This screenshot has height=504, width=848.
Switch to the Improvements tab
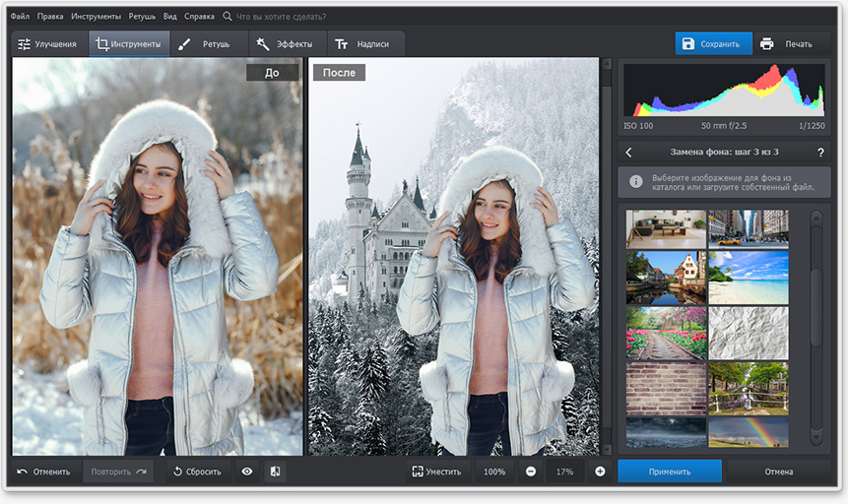(x=47, y=44)
